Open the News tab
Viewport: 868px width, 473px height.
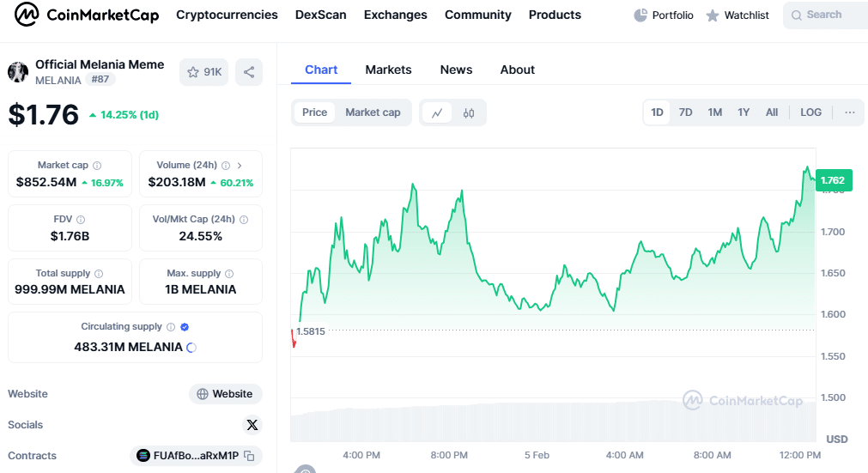click(x=456, y=70)
